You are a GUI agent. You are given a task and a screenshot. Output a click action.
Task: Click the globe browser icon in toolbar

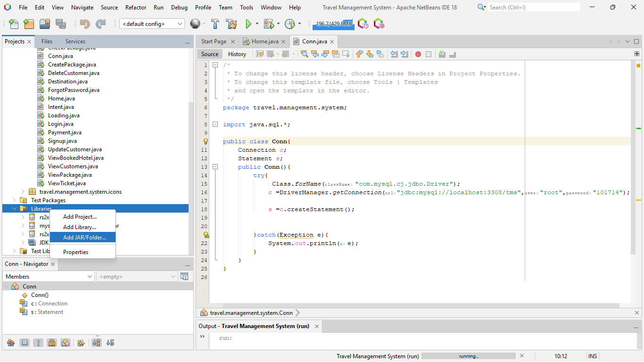(195, 24)
